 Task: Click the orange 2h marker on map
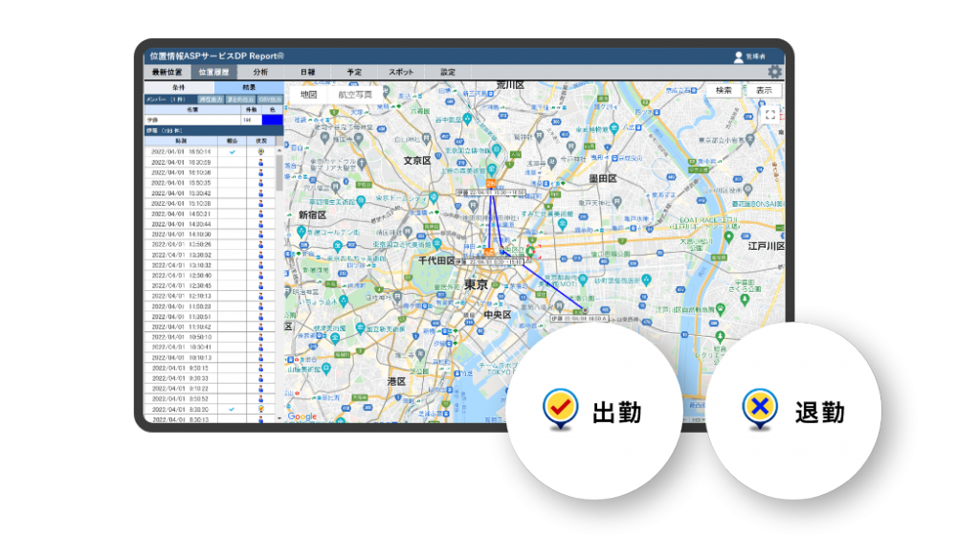(491, 183)
